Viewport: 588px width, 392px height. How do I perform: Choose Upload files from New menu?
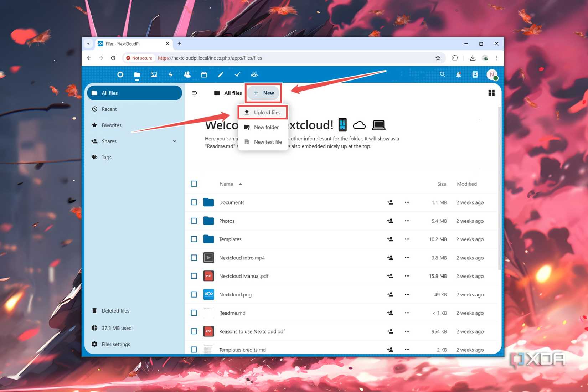coord(263,113)
